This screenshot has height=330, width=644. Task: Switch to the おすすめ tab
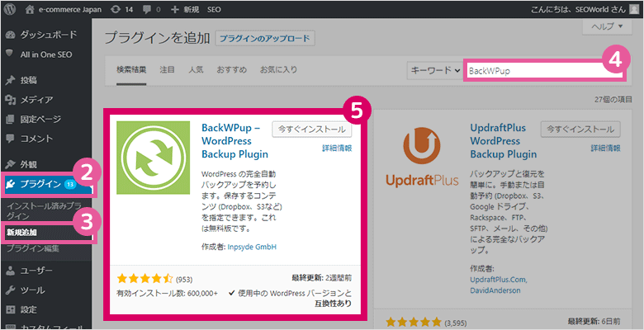point(232,70)
